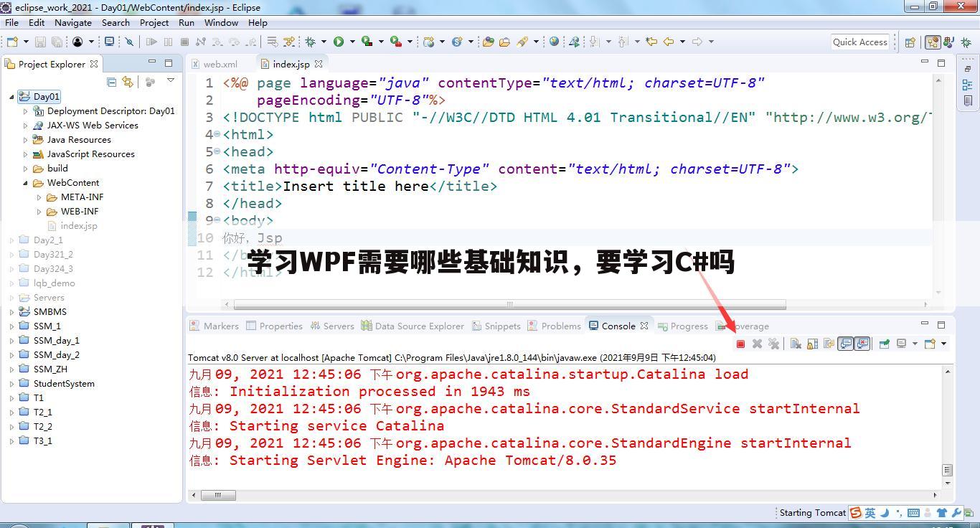Select the JAX-WS Web Services node

point(85,125)
